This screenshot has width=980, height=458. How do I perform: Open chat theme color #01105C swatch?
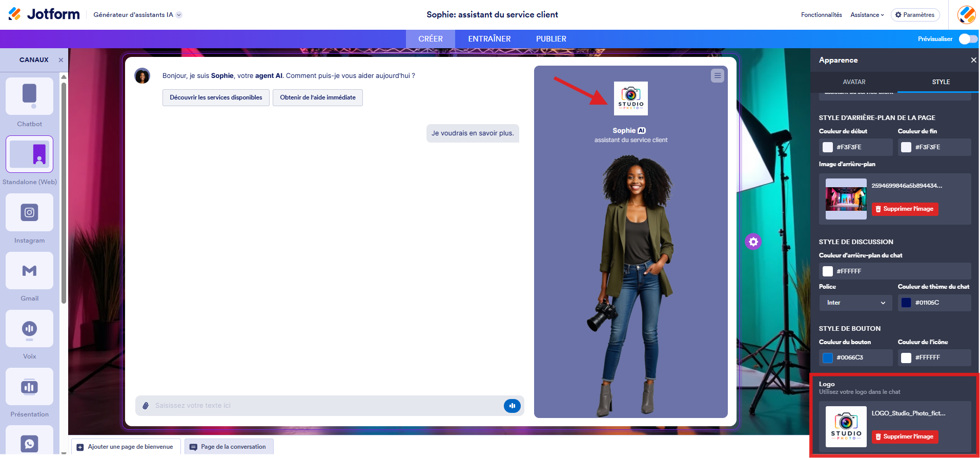[906, 303]
